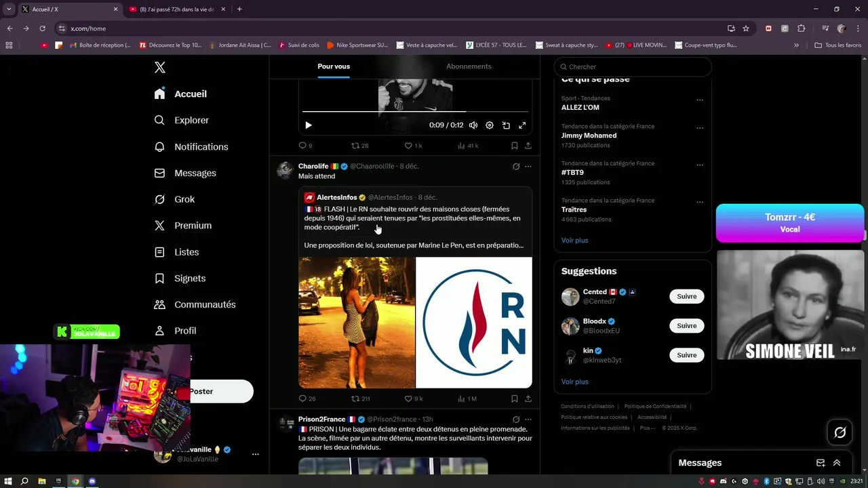The width and height of the screenshot is (868, 488).
Task: Click Voir plus under trends
Action: [x=574, y=241]
